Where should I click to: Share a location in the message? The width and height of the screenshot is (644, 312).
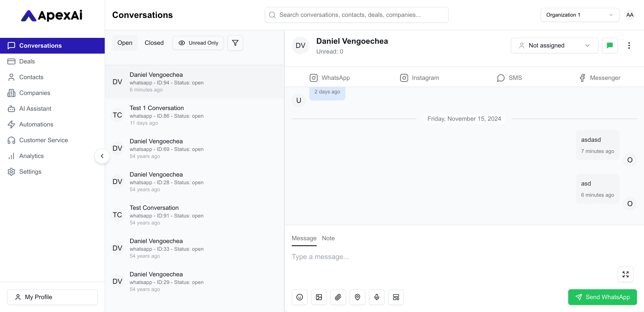click(x=357, y=297)
